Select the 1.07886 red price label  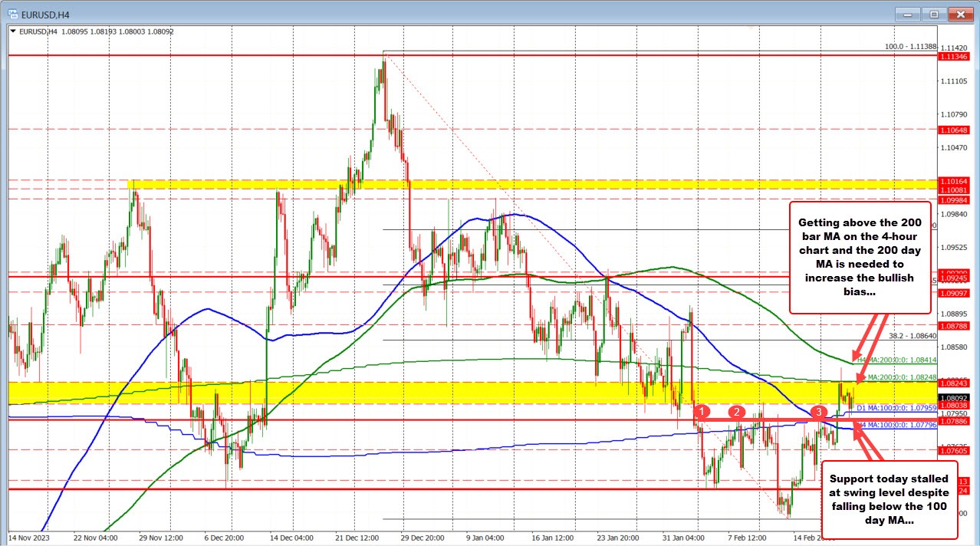955,421
